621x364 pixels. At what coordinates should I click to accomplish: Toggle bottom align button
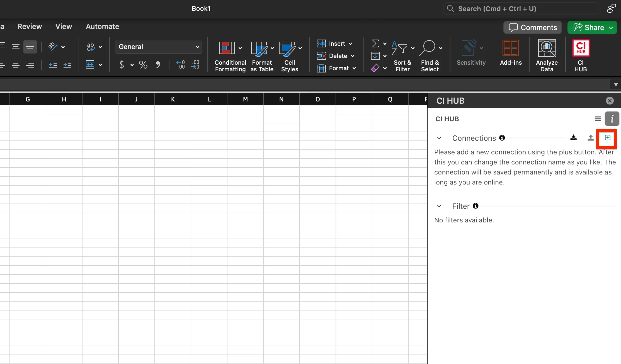tap(30, 47)
